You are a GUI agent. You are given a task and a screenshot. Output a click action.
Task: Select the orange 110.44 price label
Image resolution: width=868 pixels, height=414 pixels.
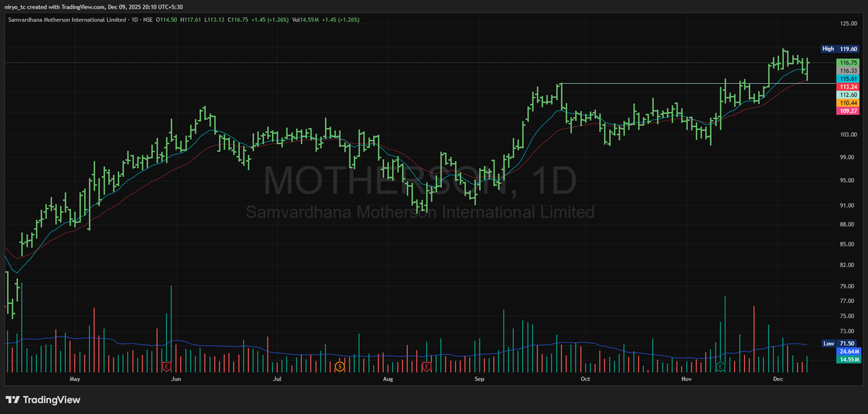pyautogui.click(x=848, y=103)
